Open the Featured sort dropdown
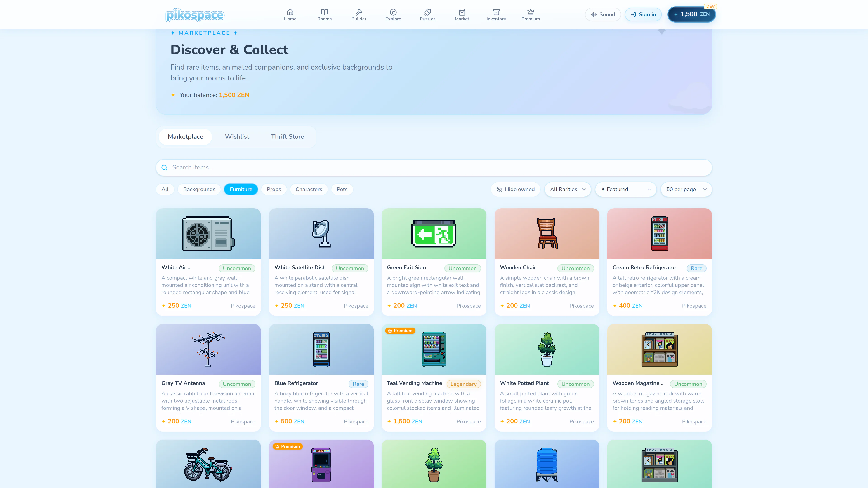Viewport: 868px width, 488px height. tap(626, 189)
